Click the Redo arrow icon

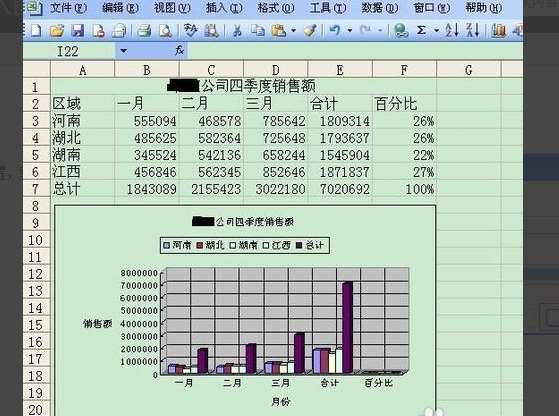coord(366,31)
